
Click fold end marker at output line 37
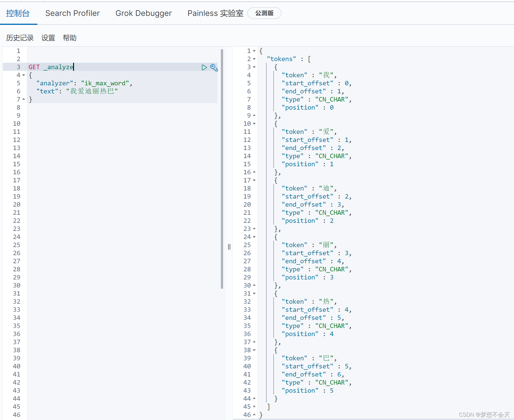[254, 342]
